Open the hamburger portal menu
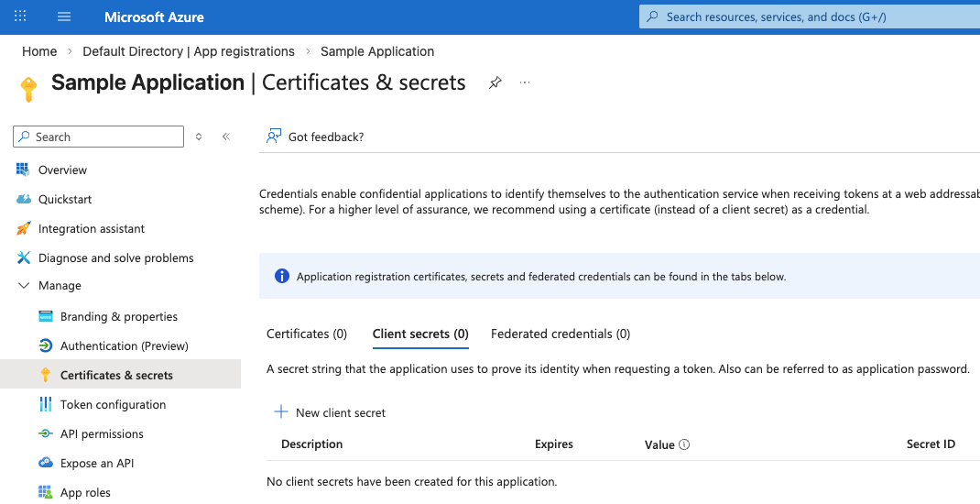The height and width of the screenshot is (504, 980). pos(64,16)
